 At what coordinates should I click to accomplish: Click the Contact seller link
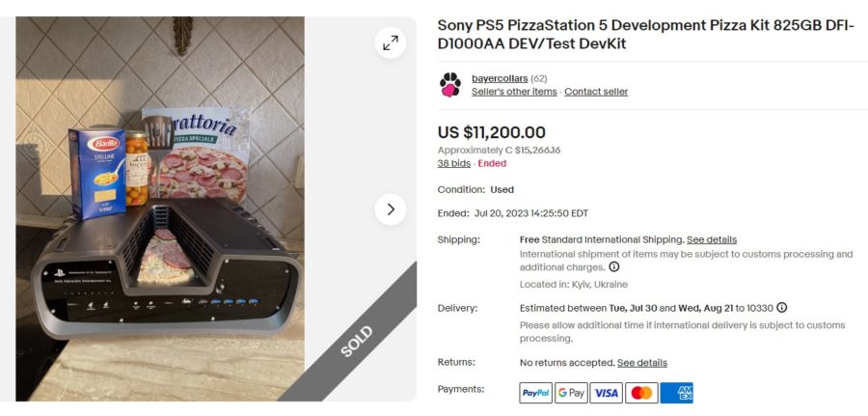(x=596, y=92)
